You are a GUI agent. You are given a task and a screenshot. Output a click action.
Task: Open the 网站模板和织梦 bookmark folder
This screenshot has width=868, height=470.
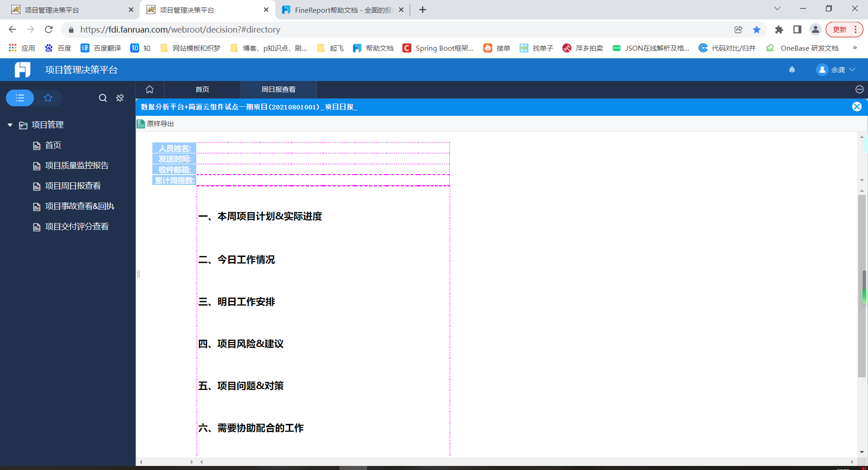(x=190, y=48)
